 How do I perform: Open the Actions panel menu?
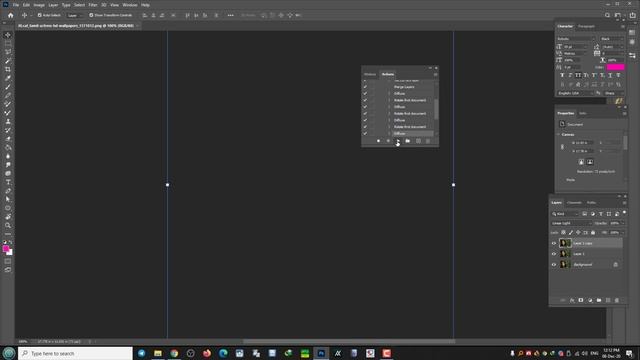(436, 74)
